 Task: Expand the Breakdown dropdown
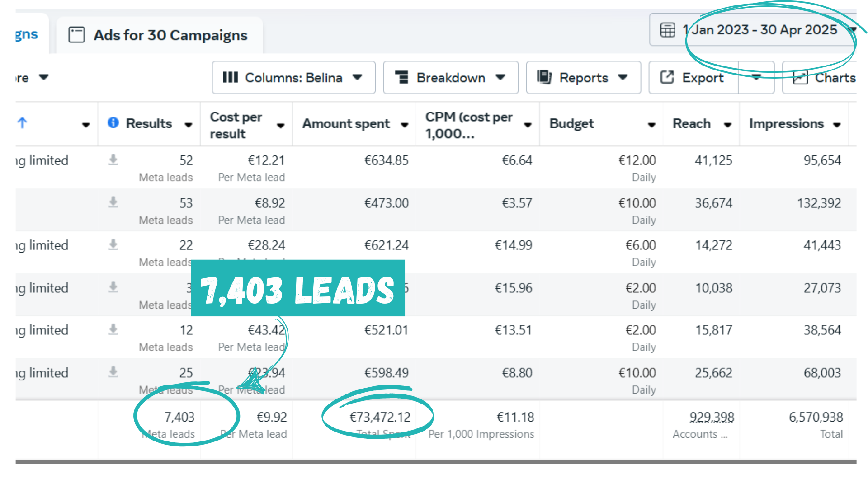pos(450,78)
